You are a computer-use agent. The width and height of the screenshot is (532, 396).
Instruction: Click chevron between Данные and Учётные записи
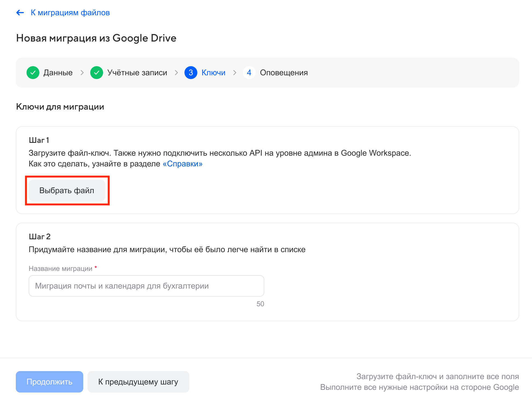tap(82, 73)
